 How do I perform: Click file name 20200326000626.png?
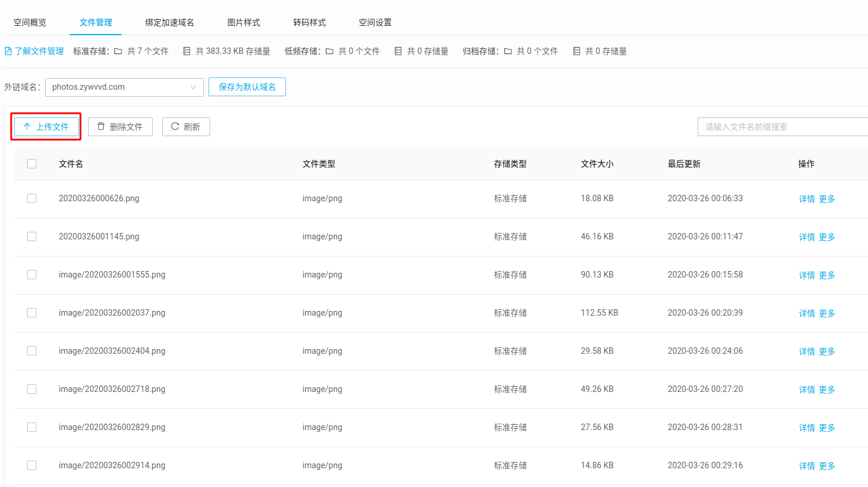pos(99,198)
